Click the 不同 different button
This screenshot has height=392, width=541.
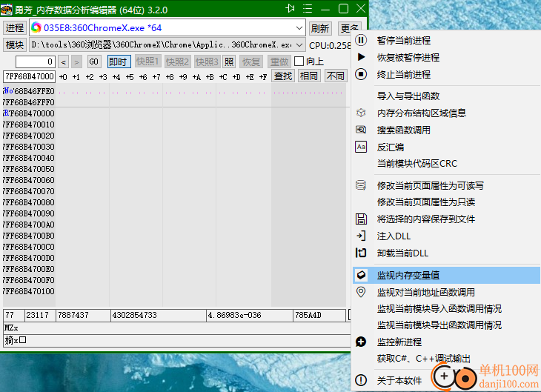336,76
